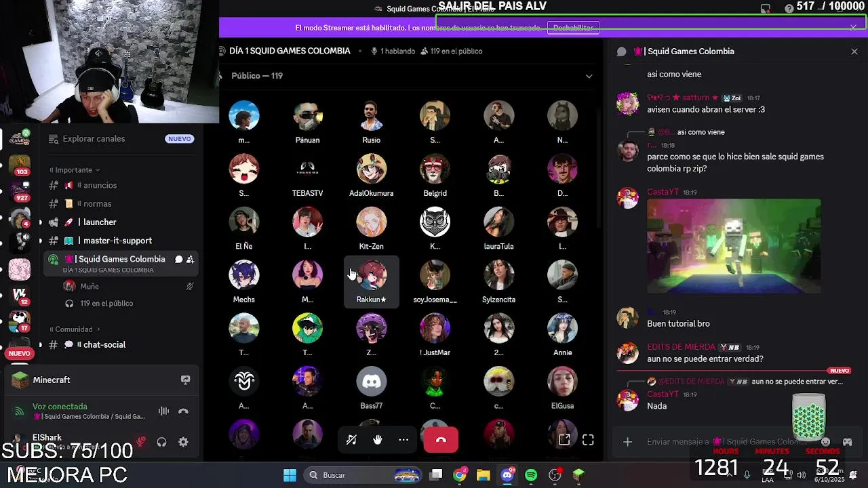Click plus to attach a file
Screen dimensions: 868x488
point(627,442)
